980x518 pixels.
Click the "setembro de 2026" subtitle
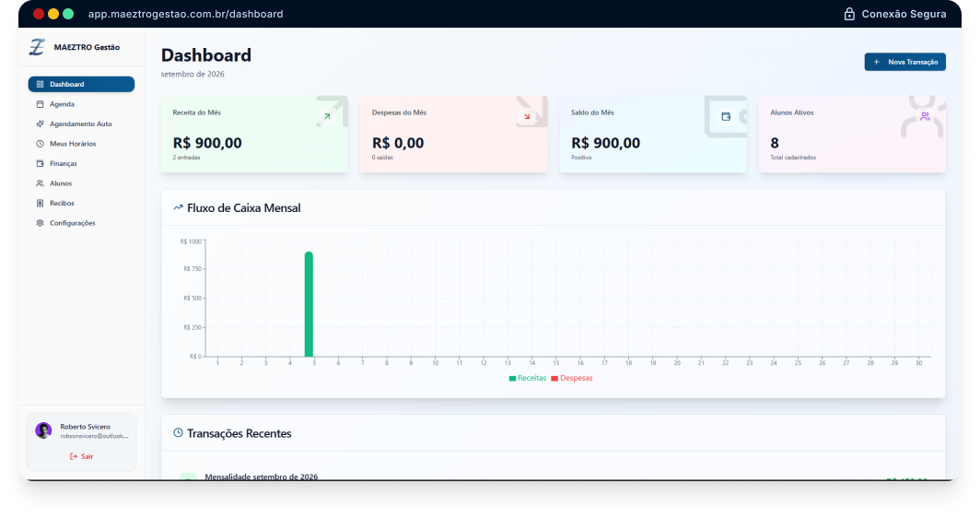[x=192, y=74]
